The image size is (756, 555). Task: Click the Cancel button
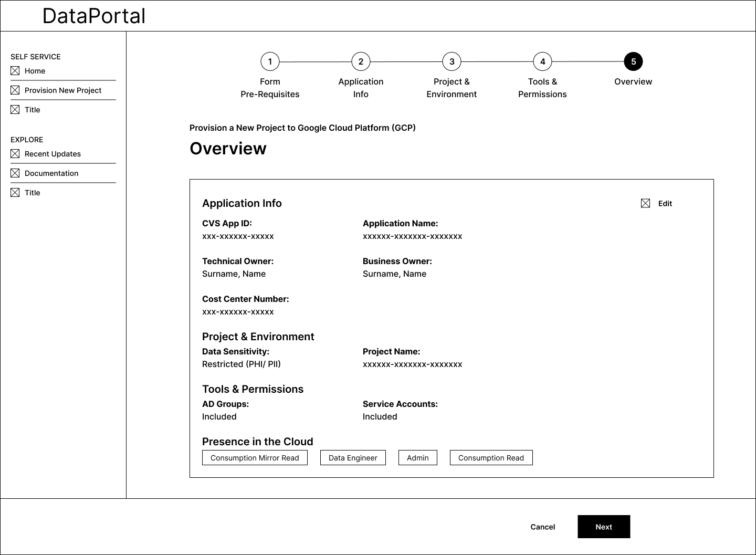542,527
